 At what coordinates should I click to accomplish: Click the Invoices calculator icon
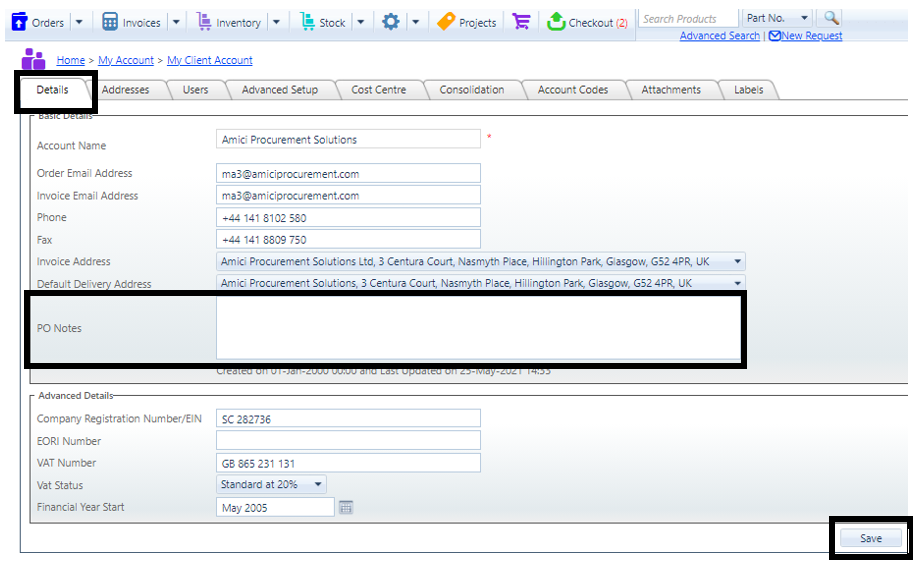109,22
